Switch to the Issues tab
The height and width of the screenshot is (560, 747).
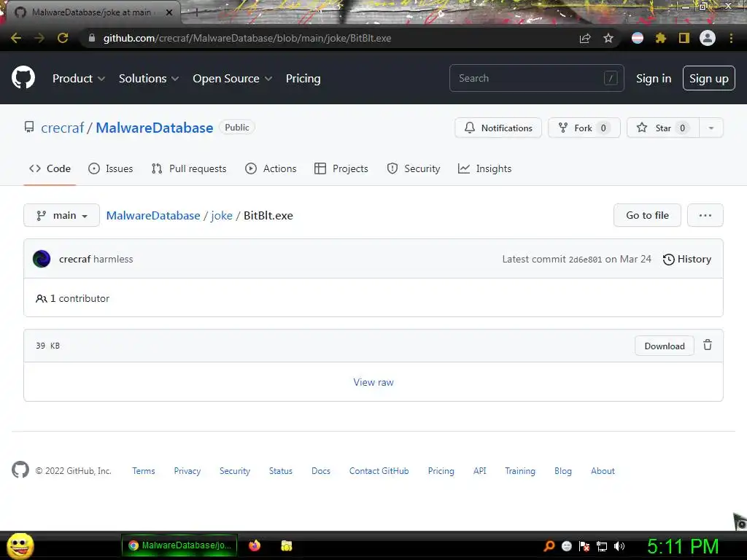pos(111,168)
